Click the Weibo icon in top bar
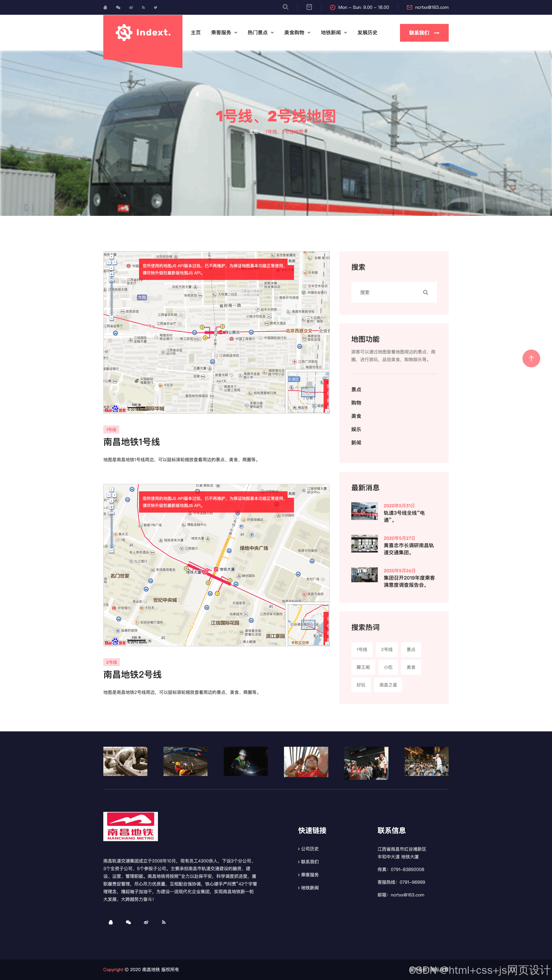 (131, 7)
